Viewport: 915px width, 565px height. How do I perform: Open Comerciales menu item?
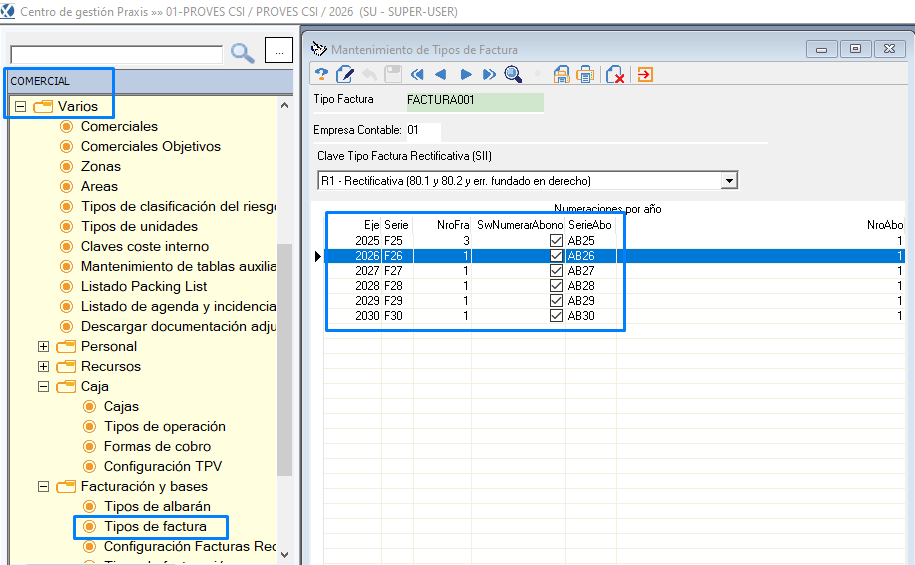pos(119,126)
